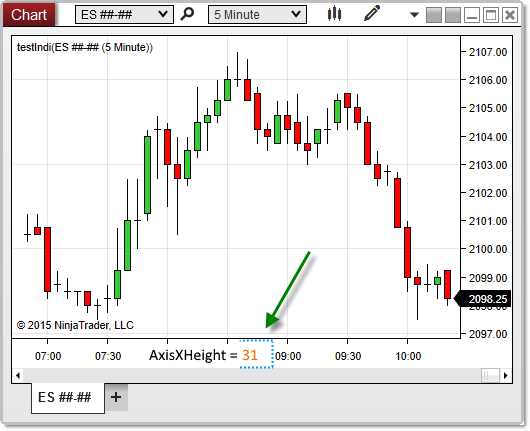Click the second gray window link button

[453, 15]
